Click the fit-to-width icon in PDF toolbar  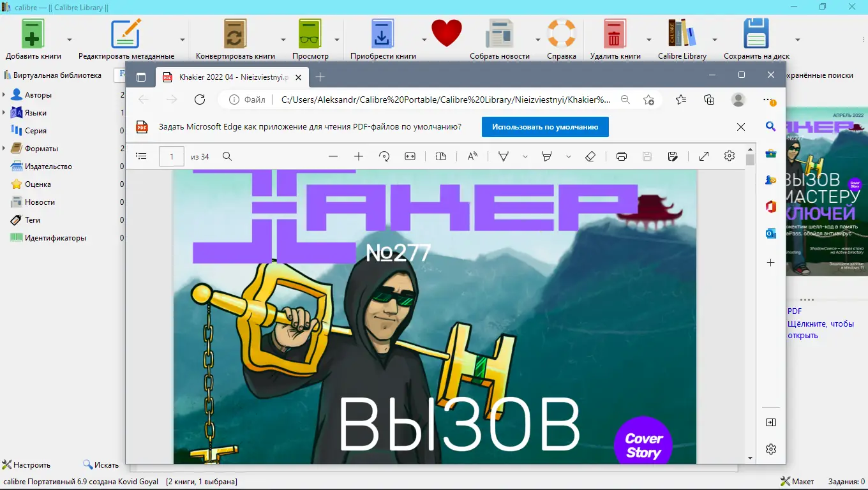(x=410, y=156)
